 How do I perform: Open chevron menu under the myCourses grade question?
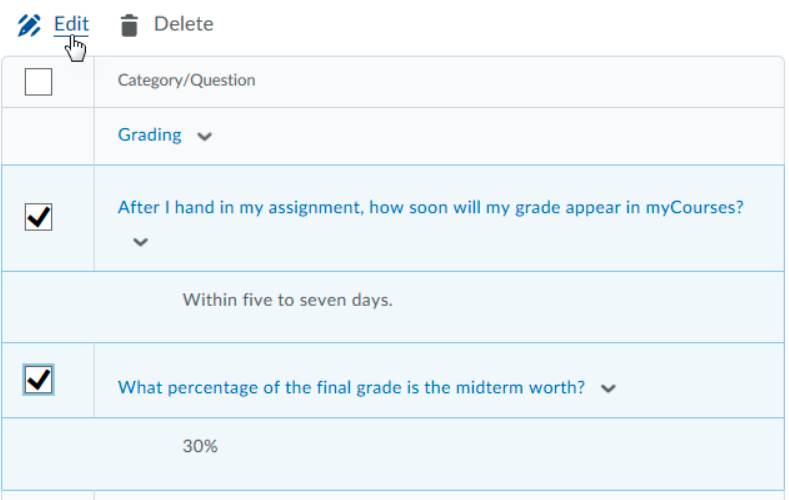140,242
